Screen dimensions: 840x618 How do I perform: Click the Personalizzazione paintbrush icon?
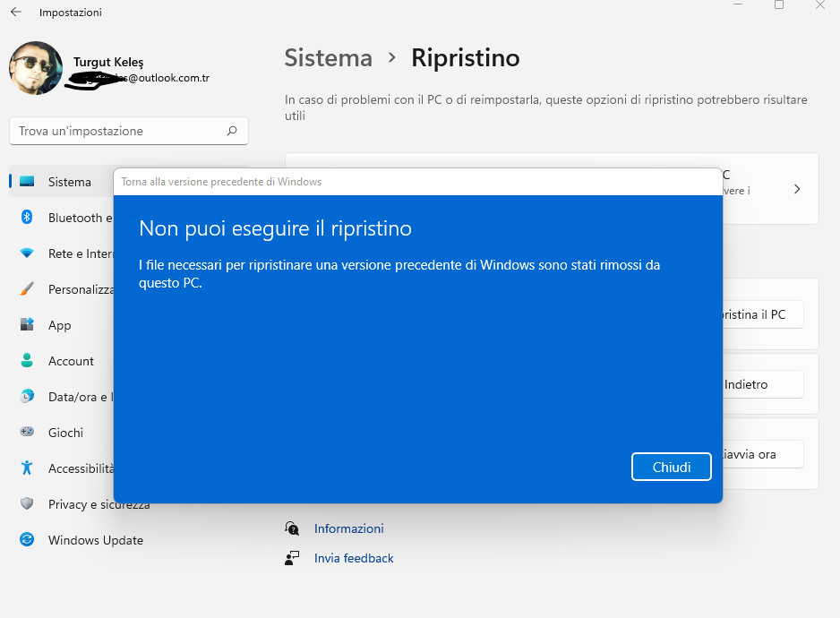tap(27, 289)
